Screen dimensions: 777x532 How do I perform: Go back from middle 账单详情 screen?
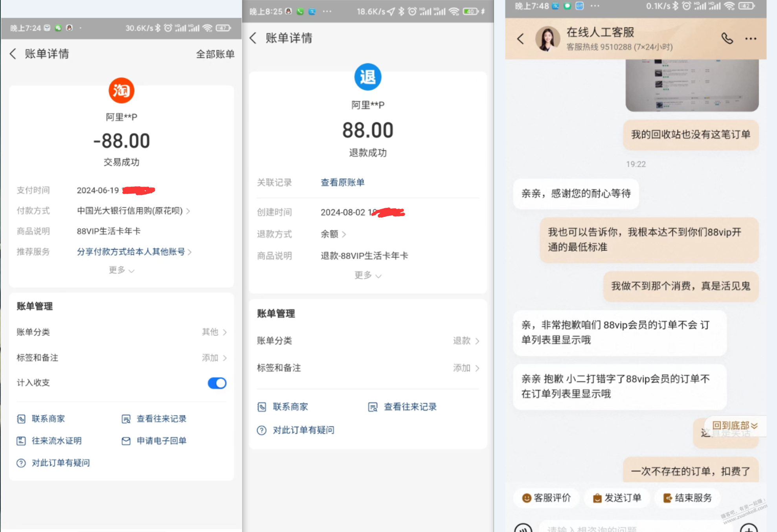point(253,38)
